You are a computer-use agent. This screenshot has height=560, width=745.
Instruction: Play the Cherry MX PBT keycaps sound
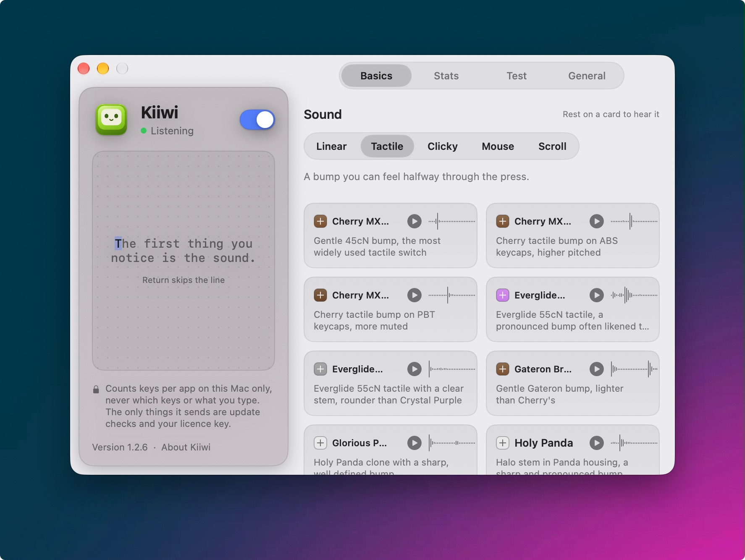[414, 295]
